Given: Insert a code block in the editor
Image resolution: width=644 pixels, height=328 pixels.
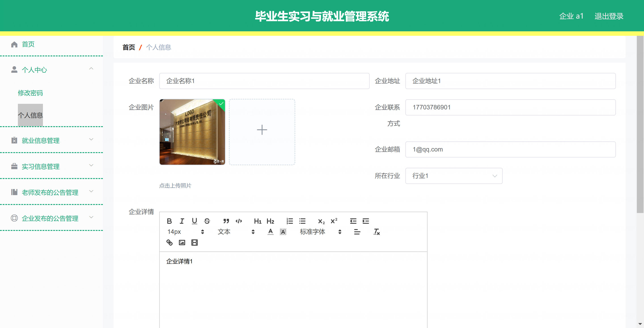Looking at the screenshot, I should coord(239,221).
